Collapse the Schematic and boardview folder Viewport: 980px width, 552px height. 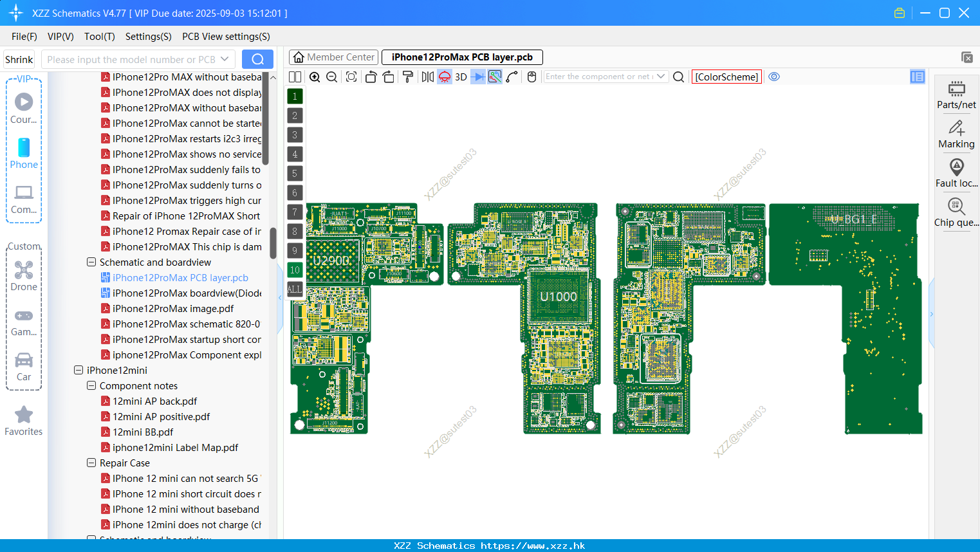[91, 262]
